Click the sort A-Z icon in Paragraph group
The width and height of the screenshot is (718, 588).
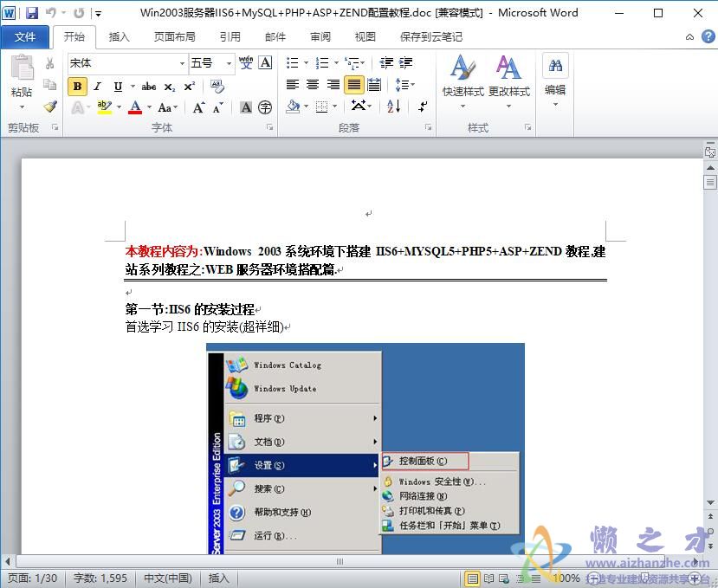point(392,106)
